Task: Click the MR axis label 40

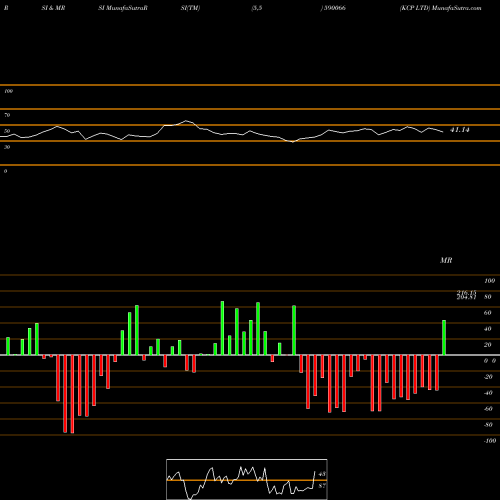Action: click(488, 329)
